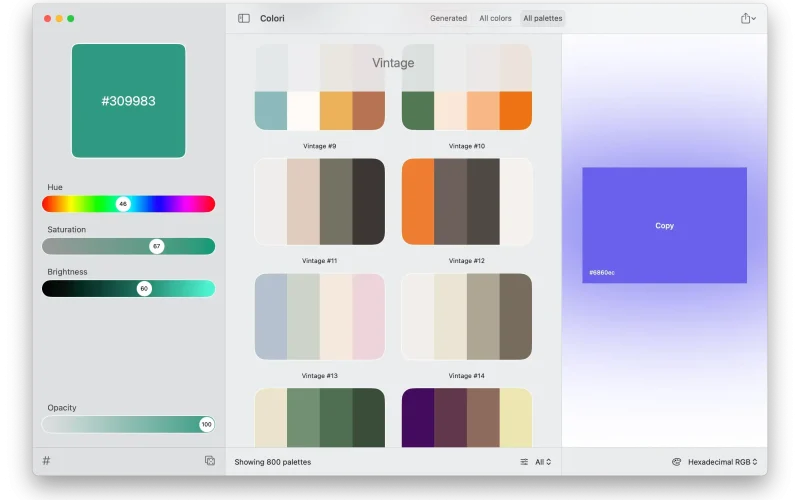Click the Vintage section heading
This screenshot has width=800, height=500.
pyautogui.click(x=393, y=63)
